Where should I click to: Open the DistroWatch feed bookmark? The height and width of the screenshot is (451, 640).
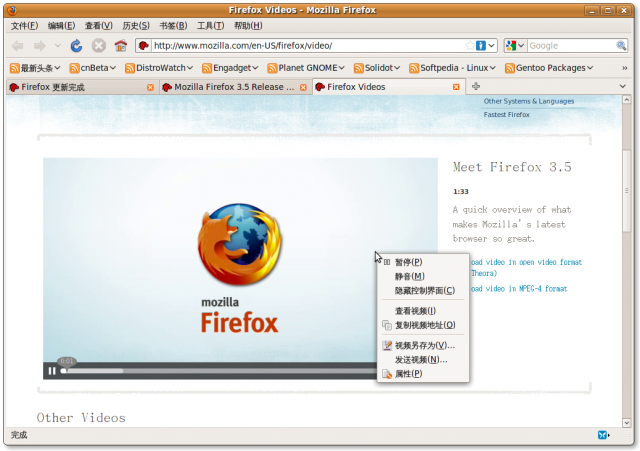click(159, 68)
